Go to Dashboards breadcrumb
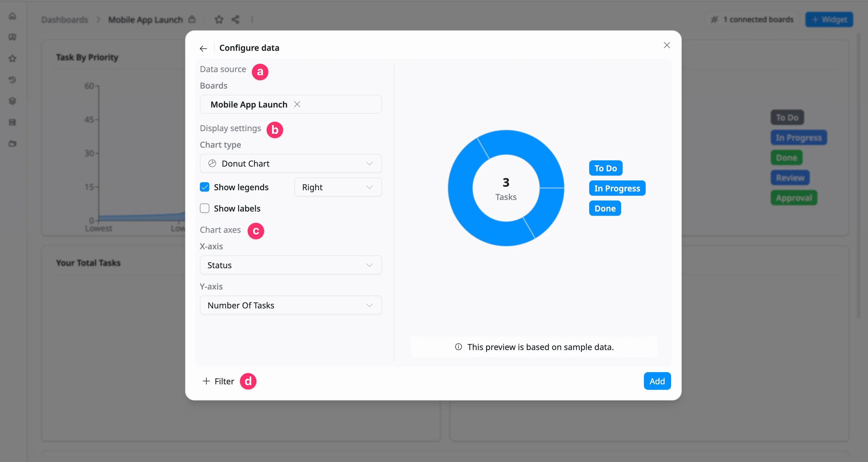Screen dimensions: 868x462 (x=64, y=19)
